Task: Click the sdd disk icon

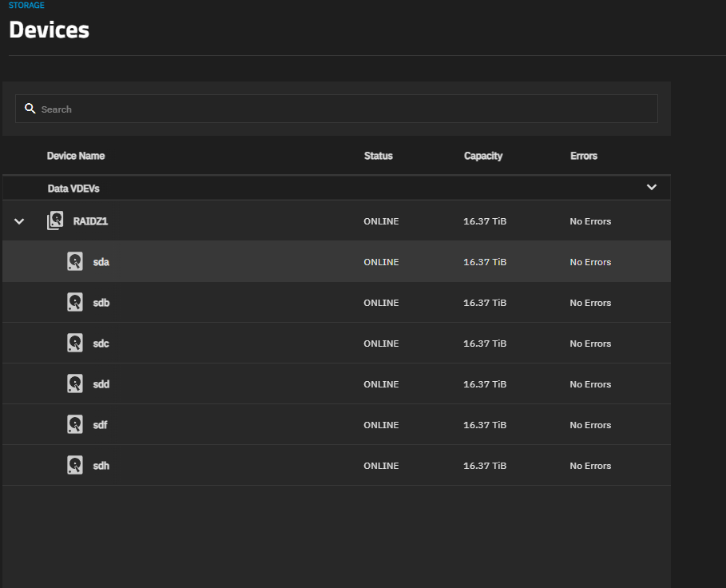Action: coord(75,384)
